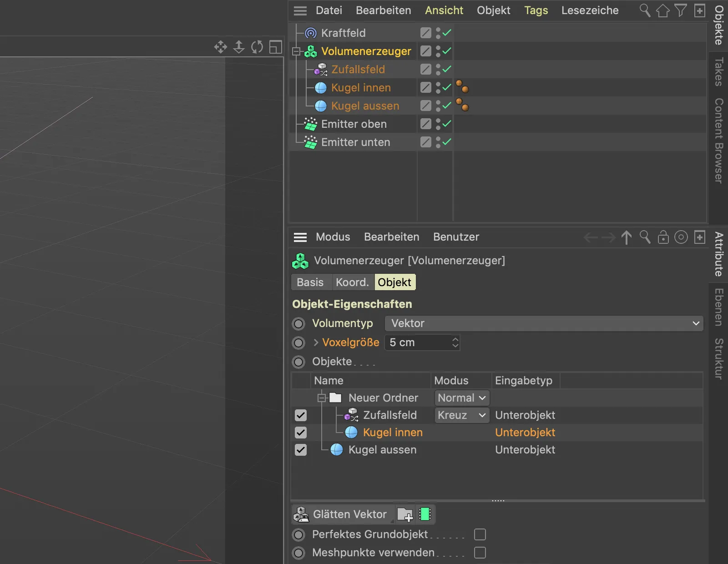Open the Zufallsfeld Kreuz mode dropdown
The height and width of the screenshot is (564, 728).
click(462, 415)
